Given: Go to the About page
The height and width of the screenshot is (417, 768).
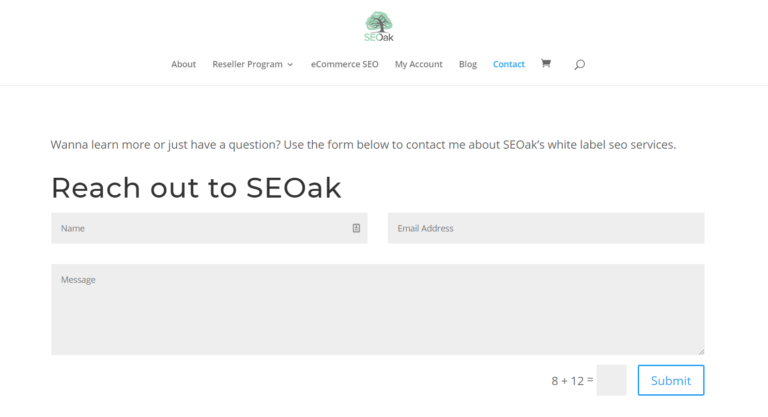Looking at the screenshot, I should tap(183, 64).
